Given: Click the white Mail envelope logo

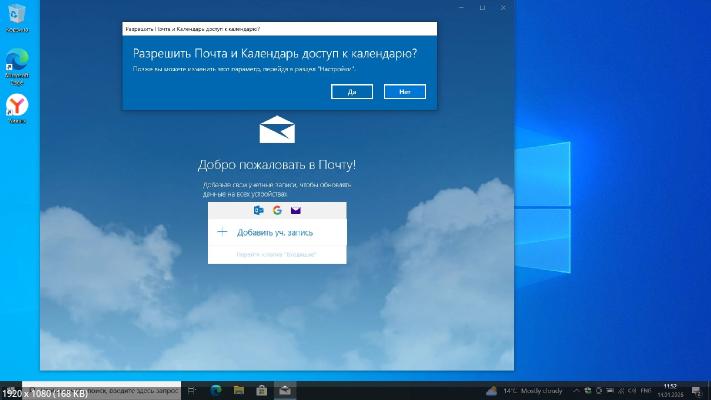Looking at the screenshot, I should coord(277,131).
